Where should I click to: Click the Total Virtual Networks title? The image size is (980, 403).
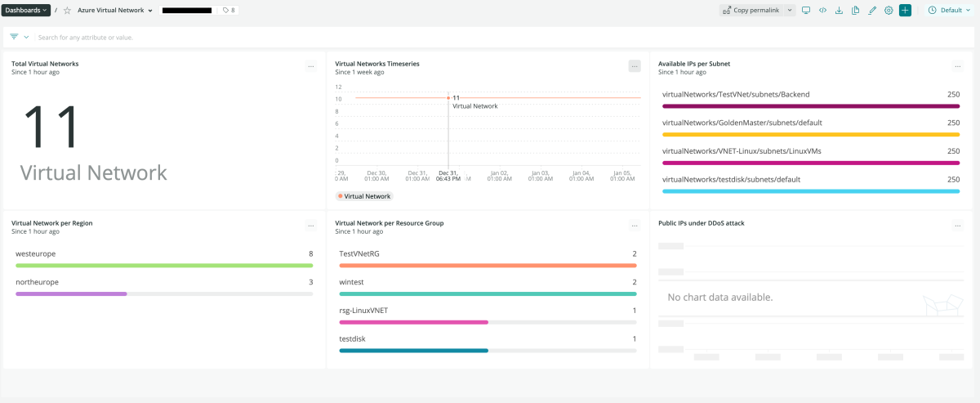click(45, 63)
